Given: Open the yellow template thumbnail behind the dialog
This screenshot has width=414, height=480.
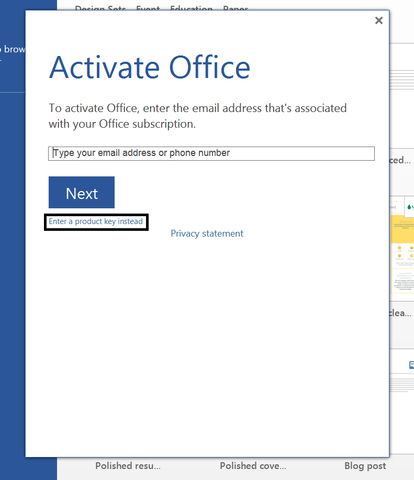Looking at the screenshot, I should 402,245.
